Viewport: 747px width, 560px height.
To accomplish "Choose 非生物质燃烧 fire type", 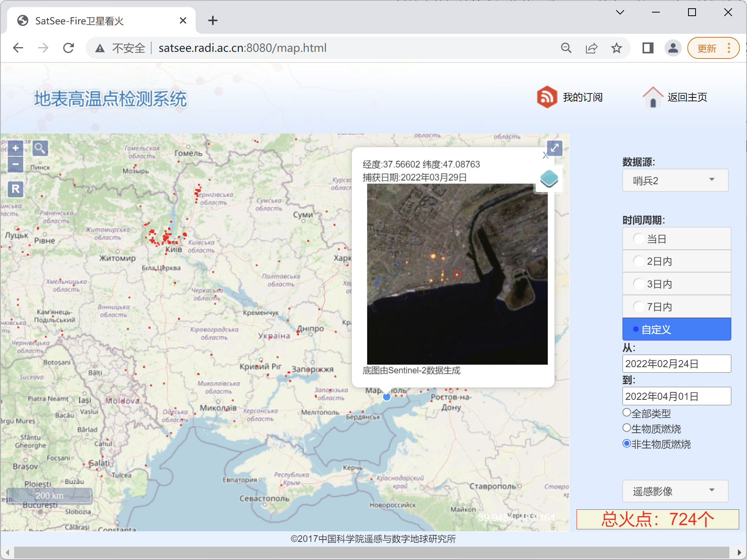I will [x=627, y=443].
